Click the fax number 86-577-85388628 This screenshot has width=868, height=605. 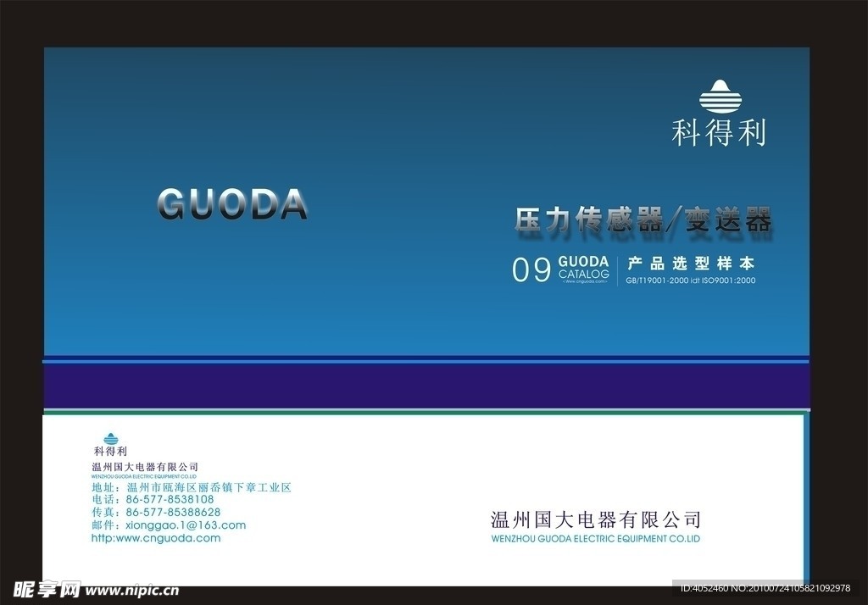pyautogui.click(x=173, y=513)
